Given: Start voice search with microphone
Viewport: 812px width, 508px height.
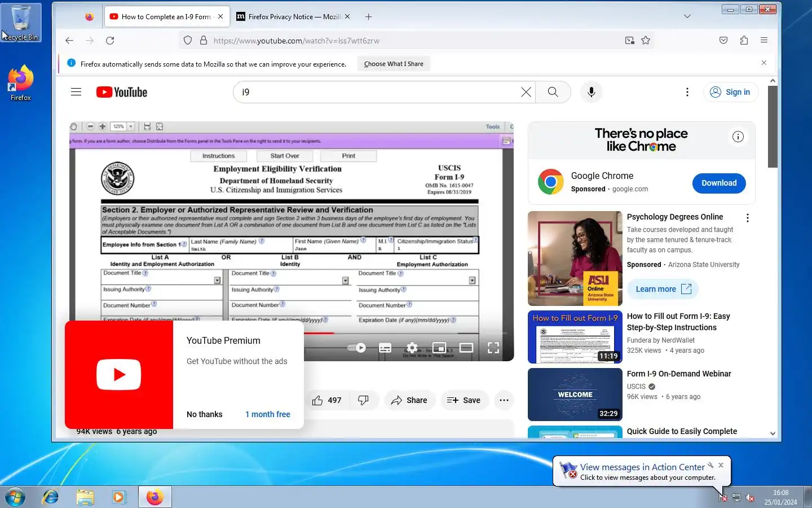Looking at the screenshot, I should [x=592, y=92].
